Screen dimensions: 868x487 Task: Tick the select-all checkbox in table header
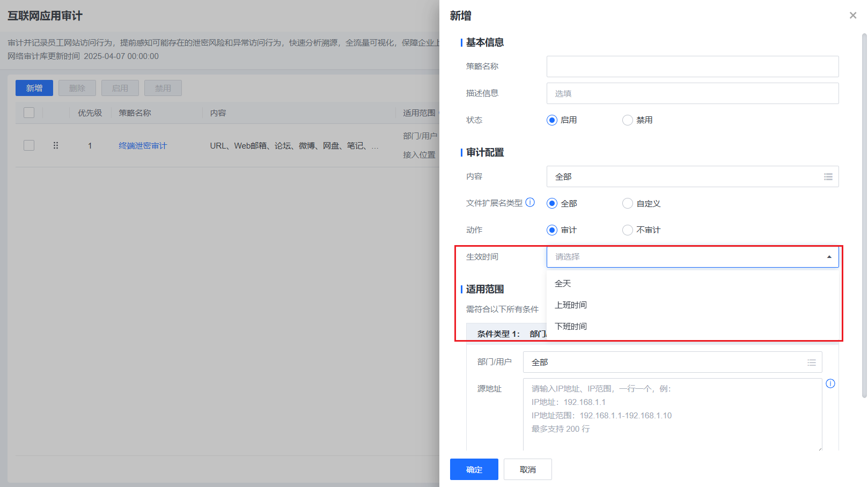point(29,113)
